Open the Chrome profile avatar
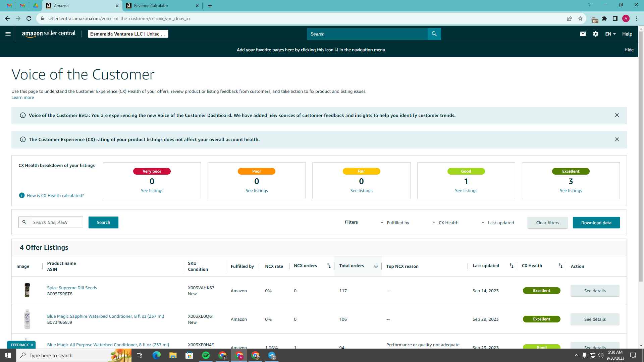This screenshot has width=644, height=362. pyautogui.click(x=626, y=19)
